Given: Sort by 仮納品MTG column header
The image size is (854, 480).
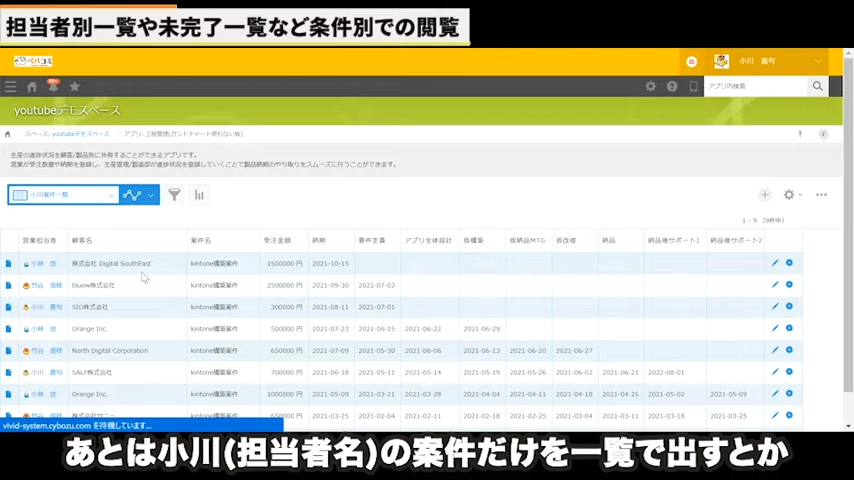Looking at the screenshot, I should (x=527, y=240).
